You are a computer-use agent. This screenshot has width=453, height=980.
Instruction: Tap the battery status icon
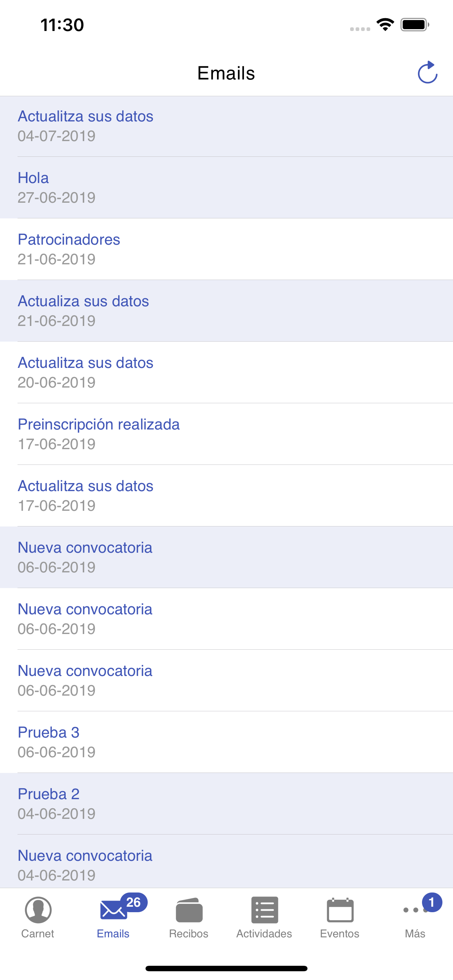coord(415,25)
